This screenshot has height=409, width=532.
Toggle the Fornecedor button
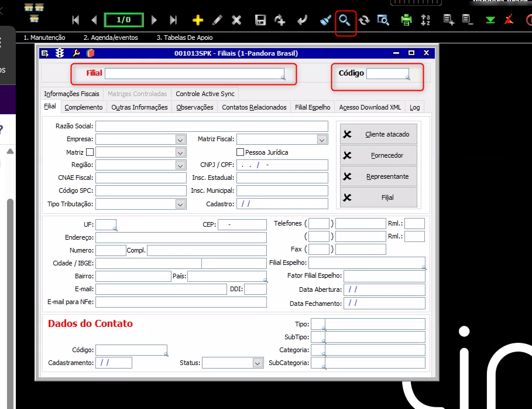pyautogui.click(x=378, y=155)
